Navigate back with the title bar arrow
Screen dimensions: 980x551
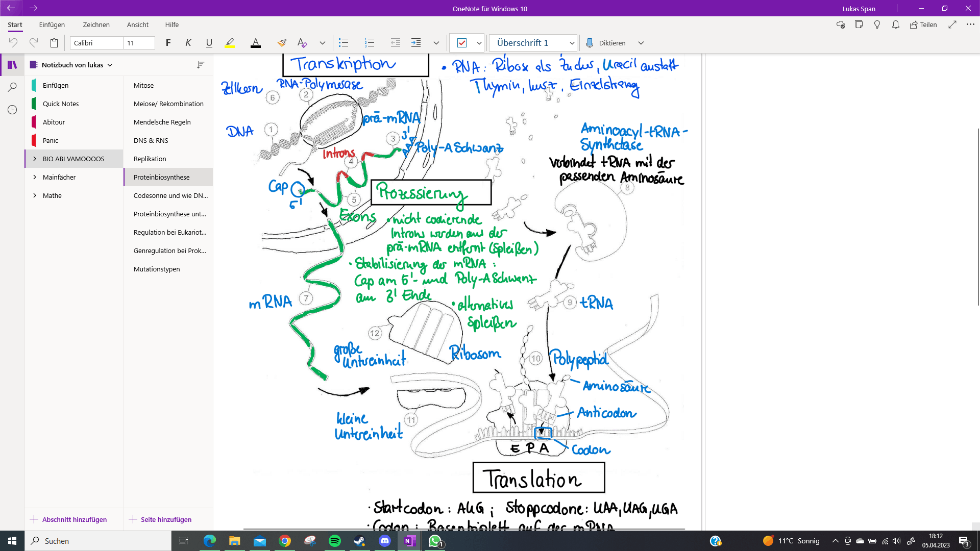pos(11,8)
